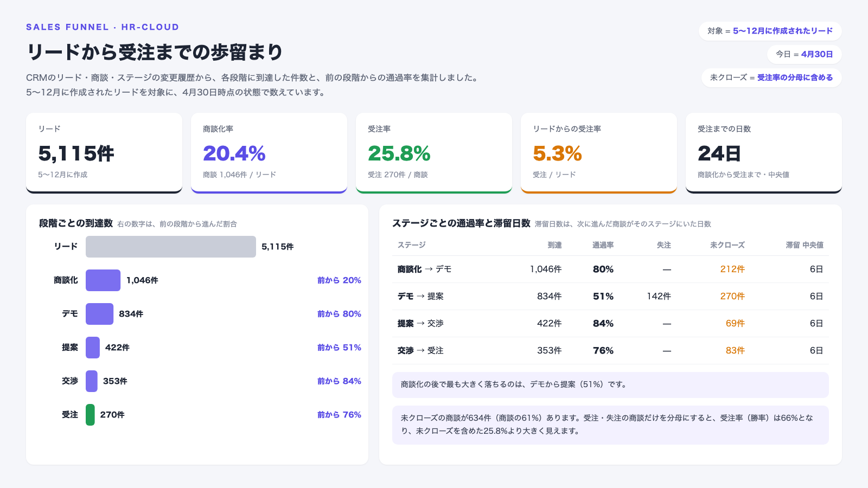Screen dimensions: 868x488
Task: Click the デモ funnel bar
Action: tap(99, 314)
